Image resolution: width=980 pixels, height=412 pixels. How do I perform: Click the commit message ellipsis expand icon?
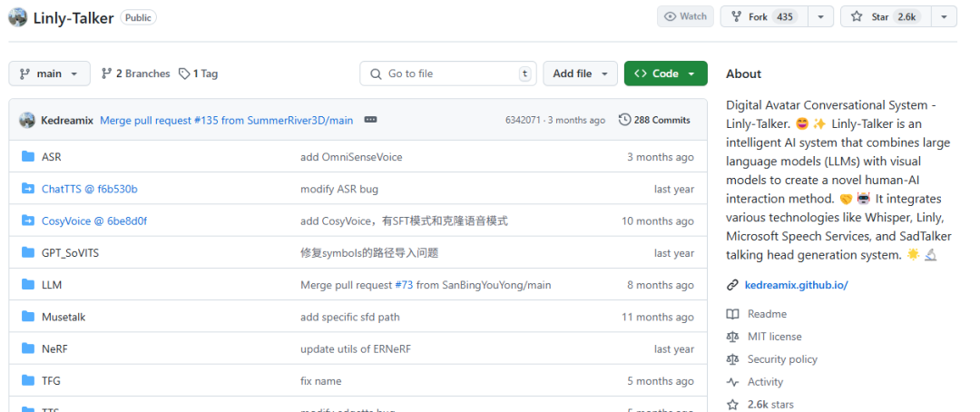click(370, 120)
